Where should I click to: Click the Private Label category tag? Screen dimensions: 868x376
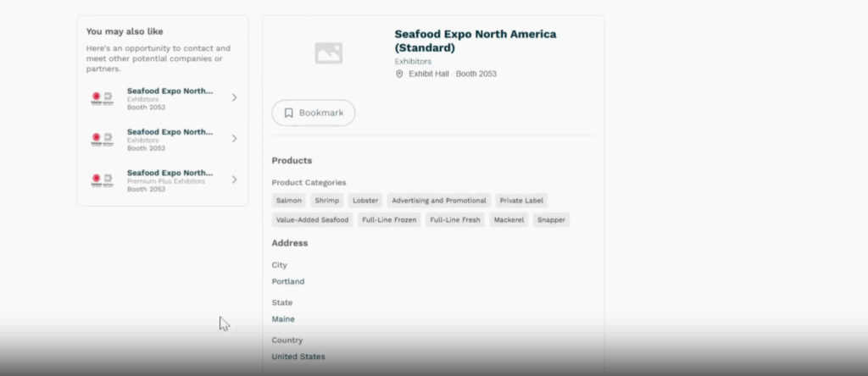coord(521,201)
